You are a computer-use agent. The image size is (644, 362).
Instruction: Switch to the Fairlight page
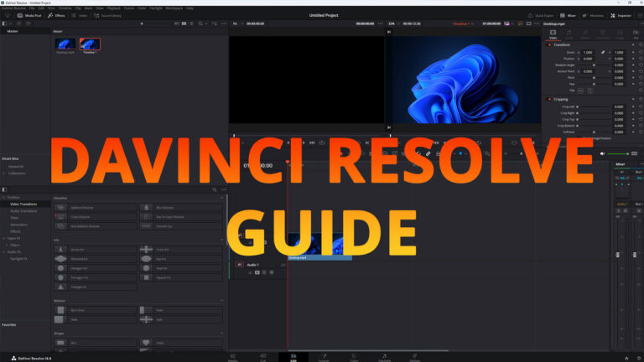pos(384,358)
